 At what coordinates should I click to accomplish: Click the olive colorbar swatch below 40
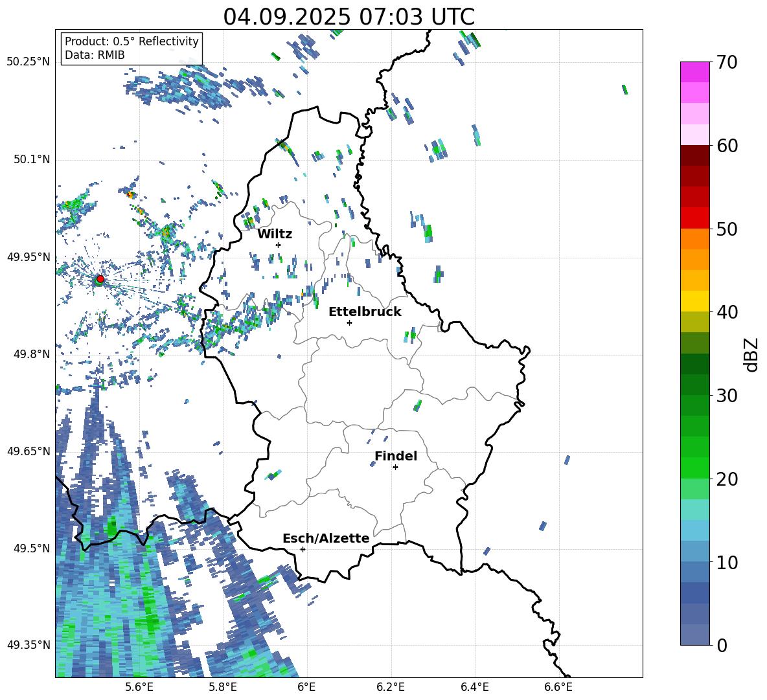click(694, 322)
